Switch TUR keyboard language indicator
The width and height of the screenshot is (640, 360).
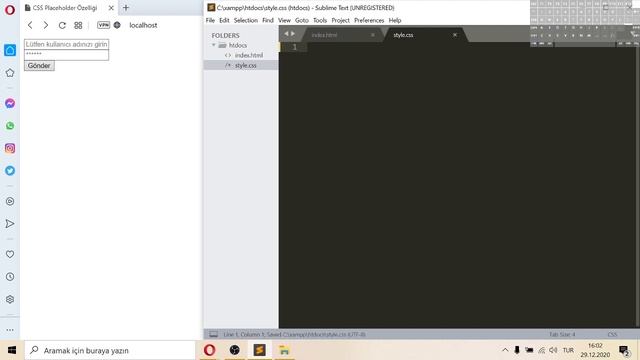(x=568, y=350)
